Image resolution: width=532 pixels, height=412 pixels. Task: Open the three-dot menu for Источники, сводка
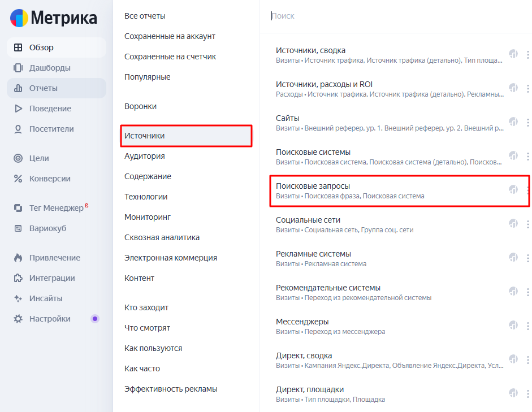coord(528,55)
